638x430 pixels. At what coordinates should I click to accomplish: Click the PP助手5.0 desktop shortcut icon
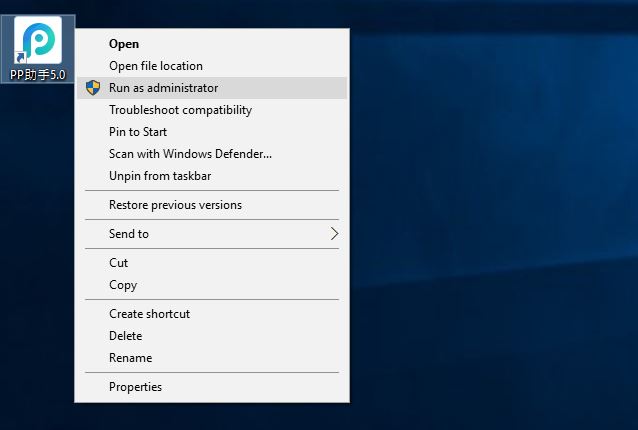coord(38,40)
